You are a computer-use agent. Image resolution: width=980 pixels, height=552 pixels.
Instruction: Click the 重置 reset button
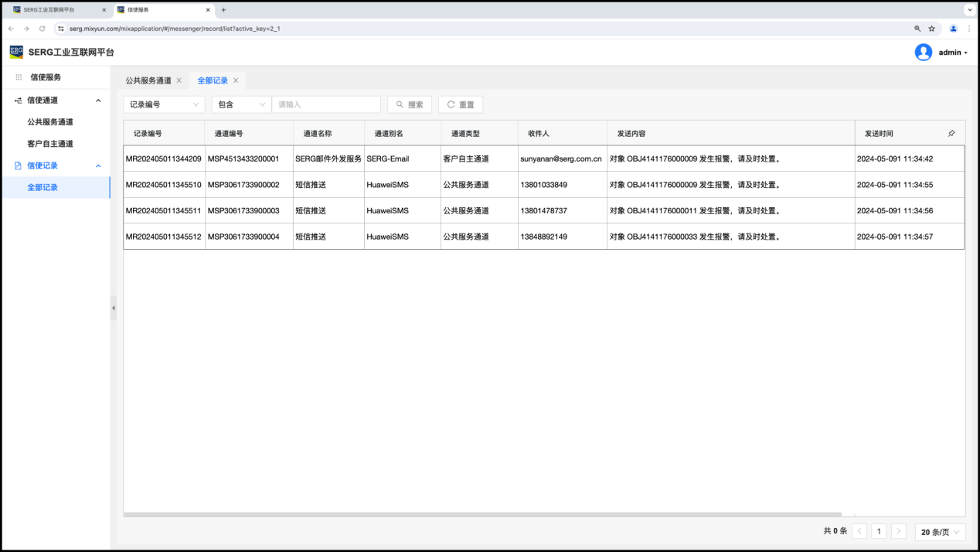pos(461,104)
